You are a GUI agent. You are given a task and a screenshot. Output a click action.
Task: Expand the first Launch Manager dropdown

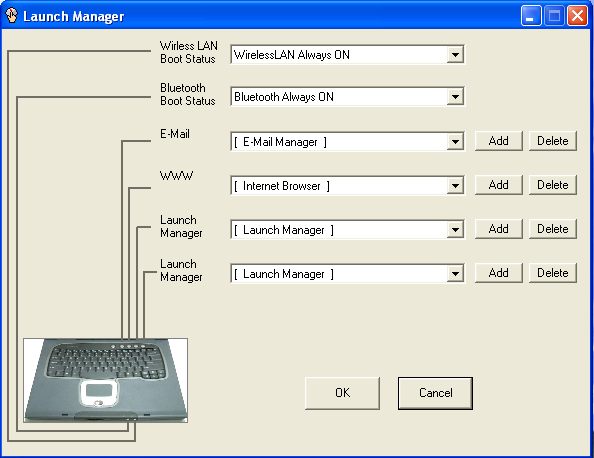click(x=455, y=230)
